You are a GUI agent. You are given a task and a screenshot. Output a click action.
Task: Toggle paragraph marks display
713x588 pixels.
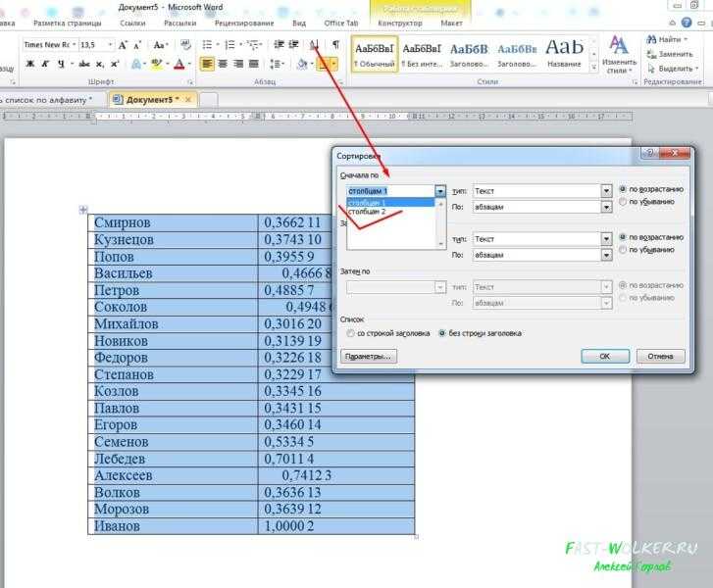(x=335, y=44)
